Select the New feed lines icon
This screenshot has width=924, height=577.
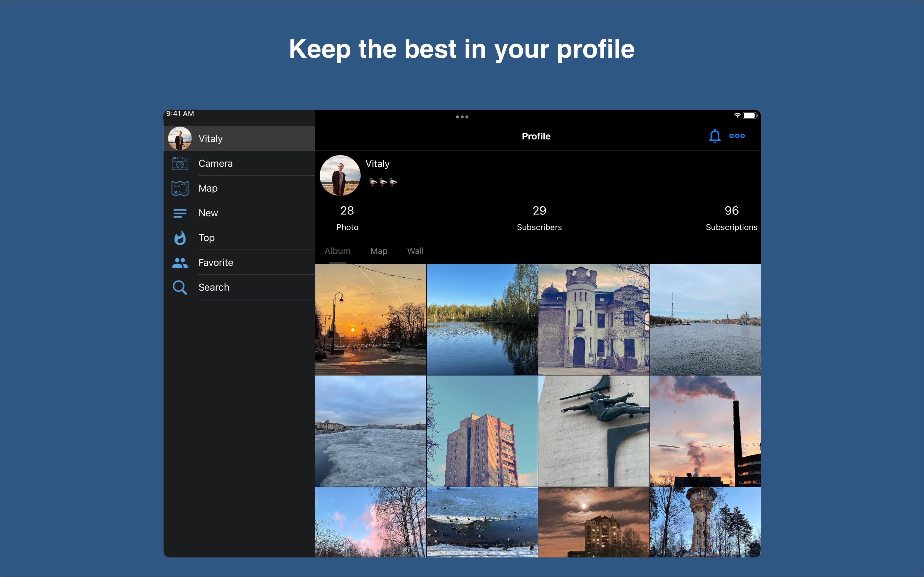click(x=180, y=213)
